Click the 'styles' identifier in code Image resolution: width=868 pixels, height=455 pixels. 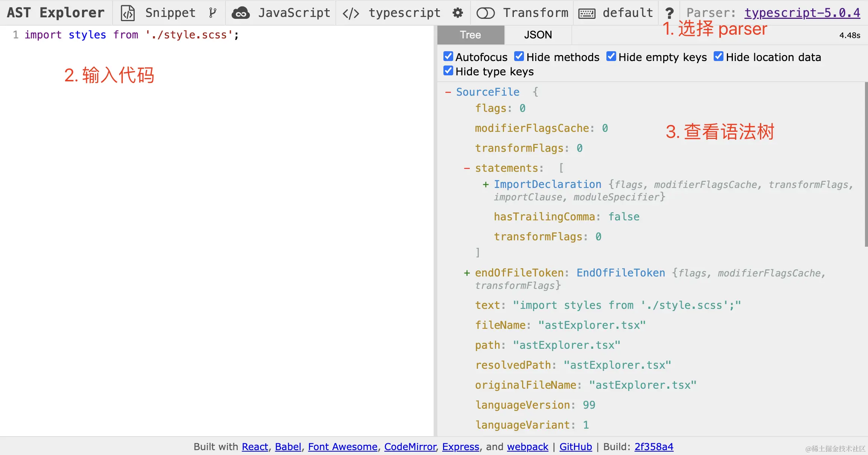pos(87,35)
